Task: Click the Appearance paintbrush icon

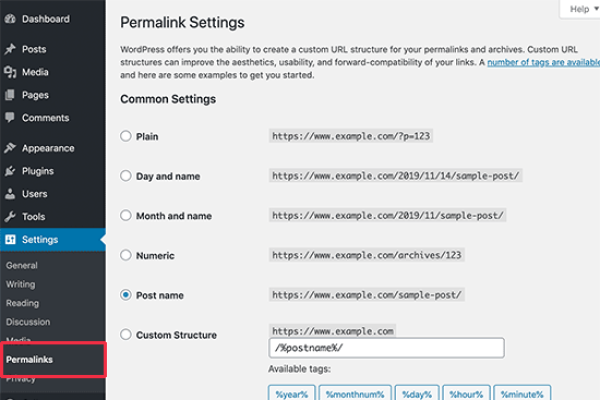Action: pos(10,148)
